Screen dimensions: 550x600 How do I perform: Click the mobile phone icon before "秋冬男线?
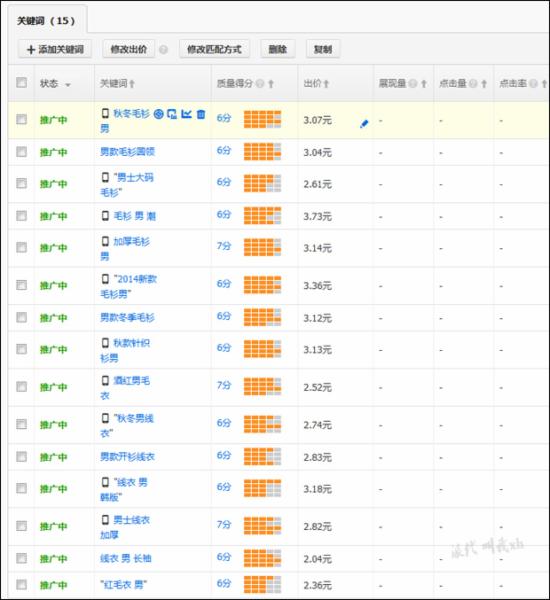[x=105, y=418]
